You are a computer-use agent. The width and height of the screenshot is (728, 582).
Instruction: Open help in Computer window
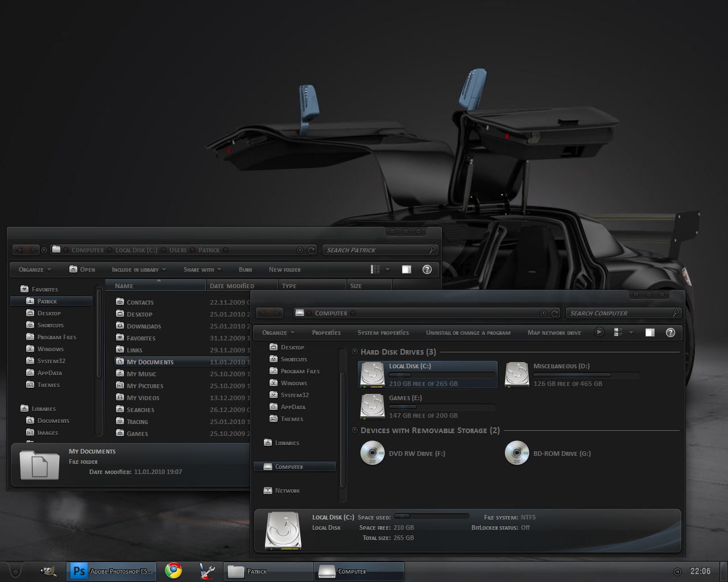click(671, 332)
